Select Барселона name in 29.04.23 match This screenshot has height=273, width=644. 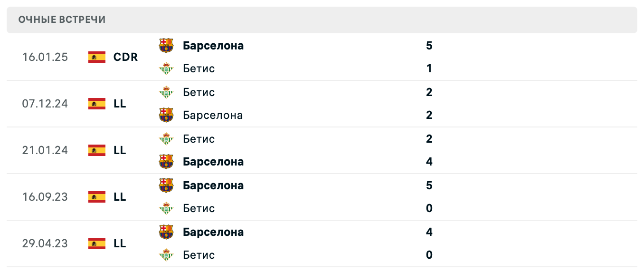click(x=213, y=232)
